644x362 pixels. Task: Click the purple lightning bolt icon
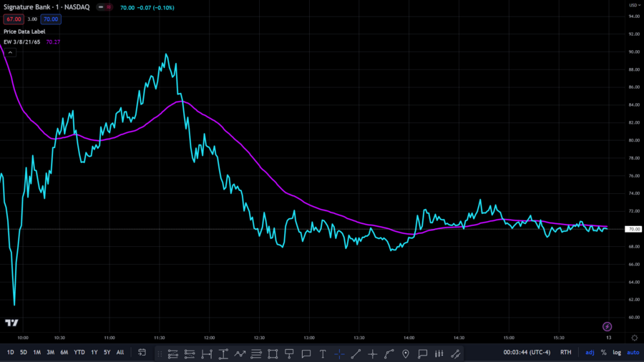click(x=607, y=327)
